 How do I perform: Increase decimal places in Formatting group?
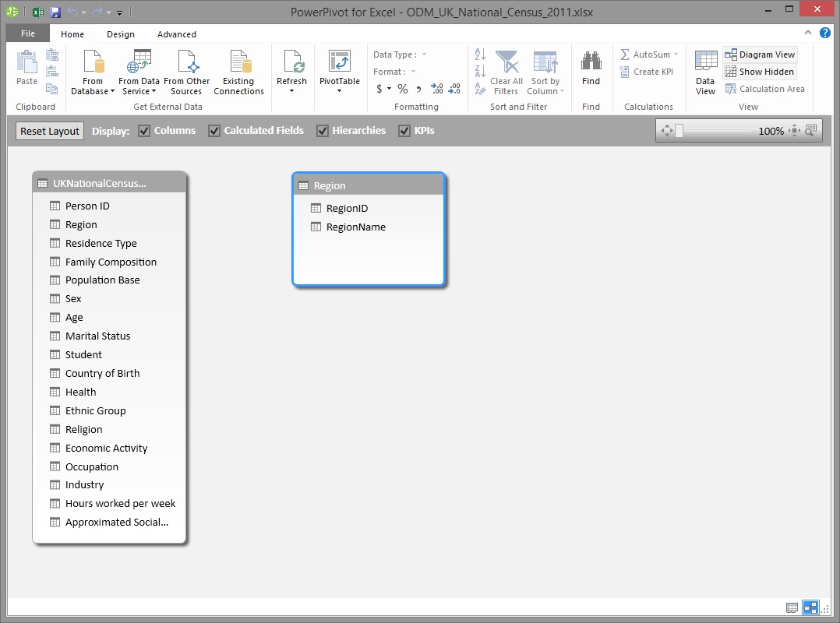click(437, 89)
